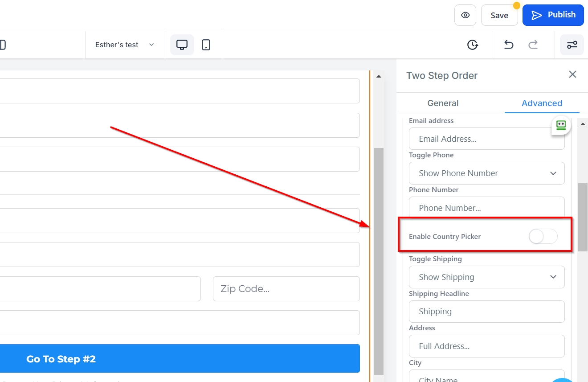Image resolution: width=588 pixels, height=382 pixels.
Task: Click the Save button
Action: coord(499,15)
